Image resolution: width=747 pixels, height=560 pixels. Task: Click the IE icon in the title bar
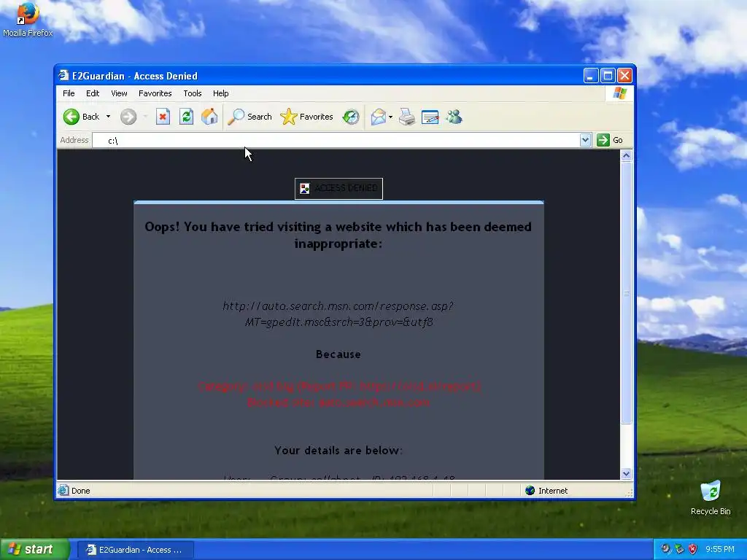coord(64,75)
